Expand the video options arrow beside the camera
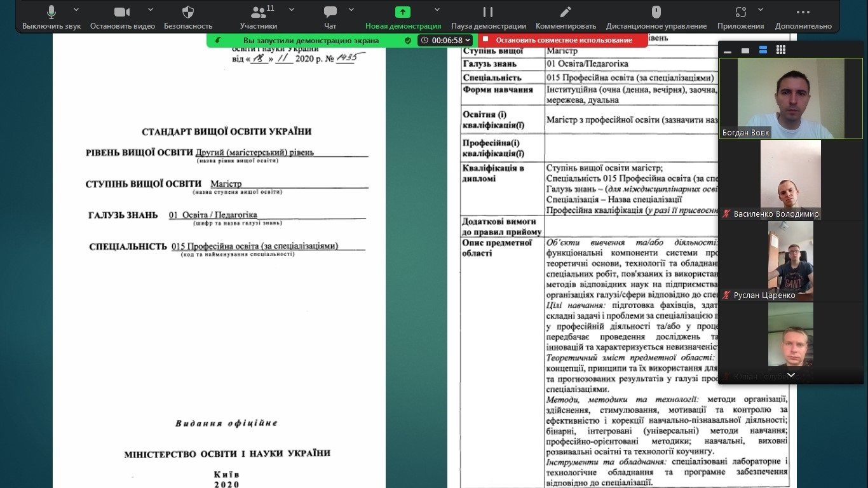 151,10
